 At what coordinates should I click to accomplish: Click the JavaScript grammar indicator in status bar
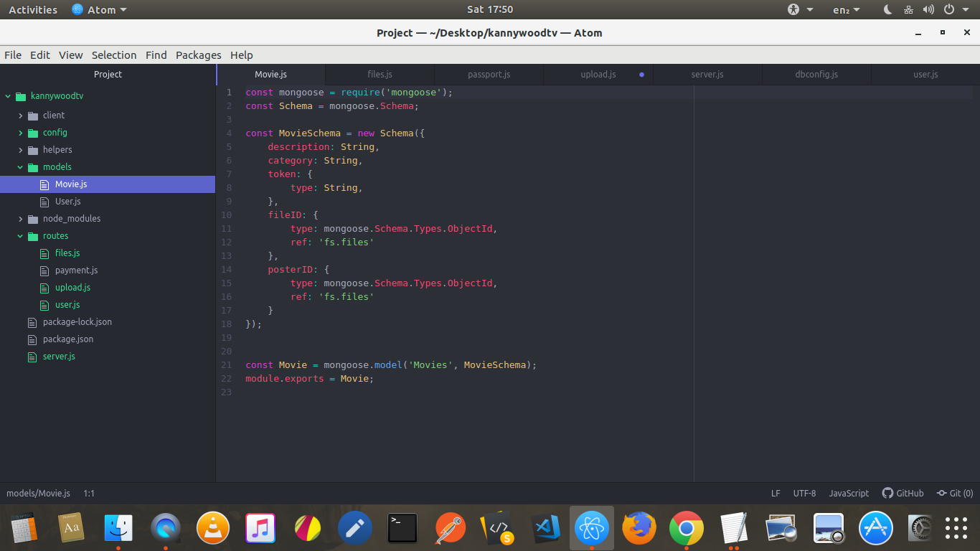(848, 493)
